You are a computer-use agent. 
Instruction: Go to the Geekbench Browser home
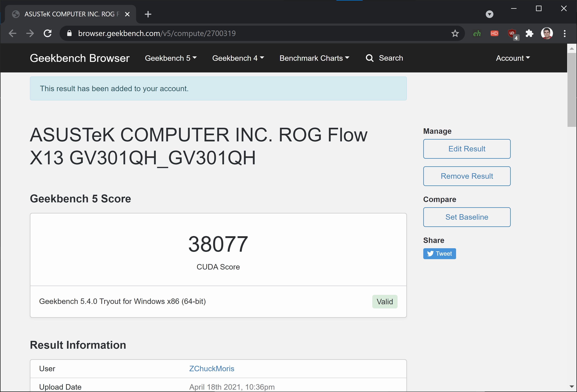80,58
